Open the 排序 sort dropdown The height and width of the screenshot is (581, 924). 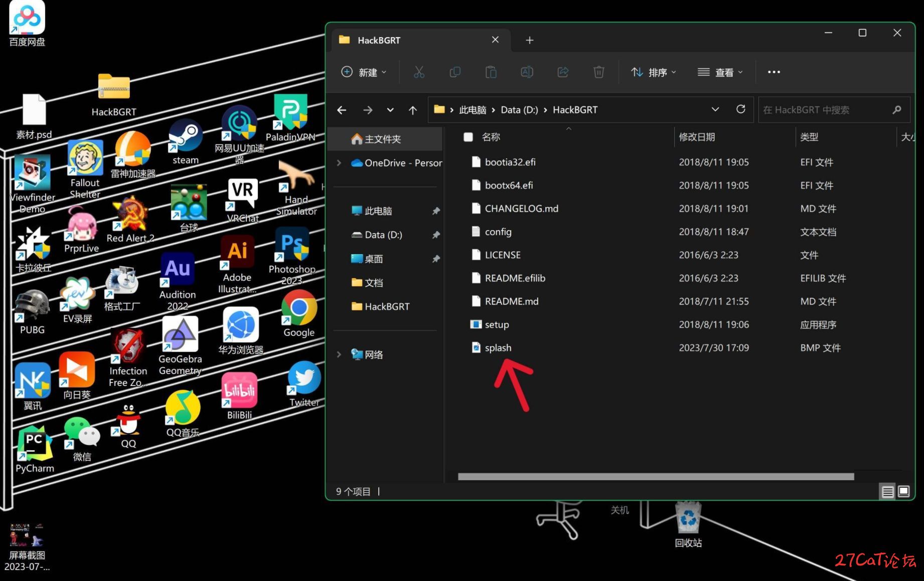pos(654,72)
